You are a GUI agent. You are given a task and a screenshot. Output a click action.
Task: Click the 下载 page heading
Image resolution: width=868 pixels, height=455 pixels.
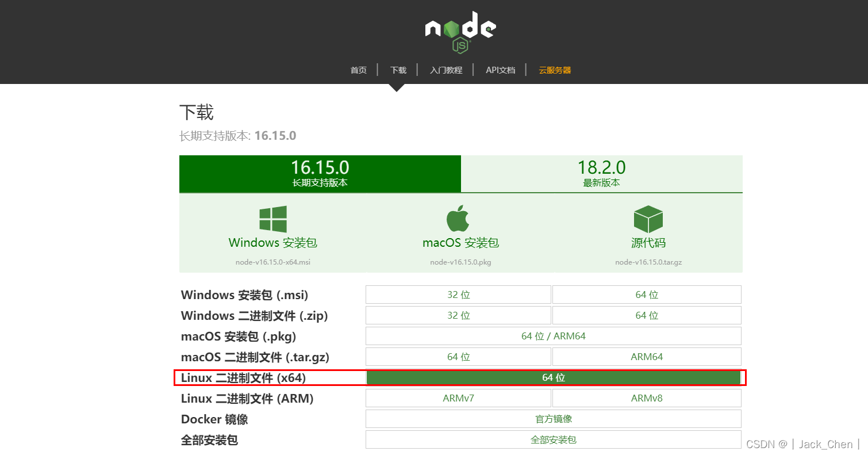pyautogui.click(x=197, y=112)
